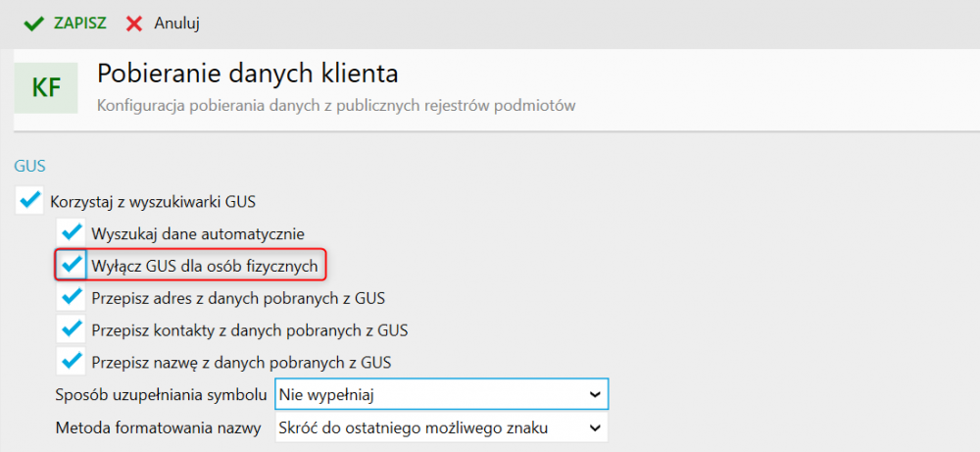The width and height of the screenshot is (980, 452).
Task: Uncheck Przepisz adres z danych pobranych
Action: [x=71, y=297]
